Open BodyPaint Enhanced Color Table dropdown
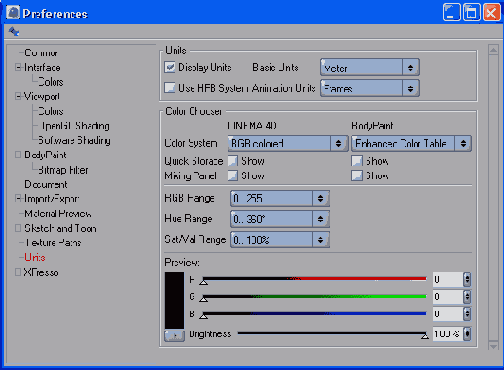Screen dimensions: 504x370 tap(411, 143)
